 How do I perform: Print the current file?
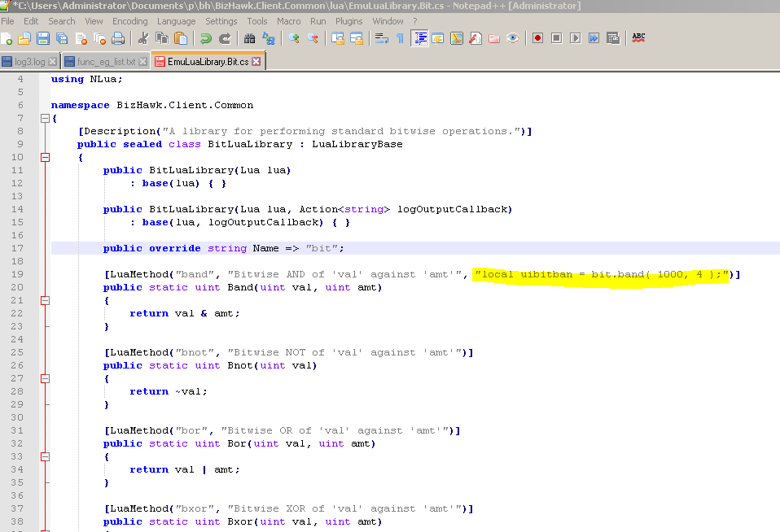point(118,37)
